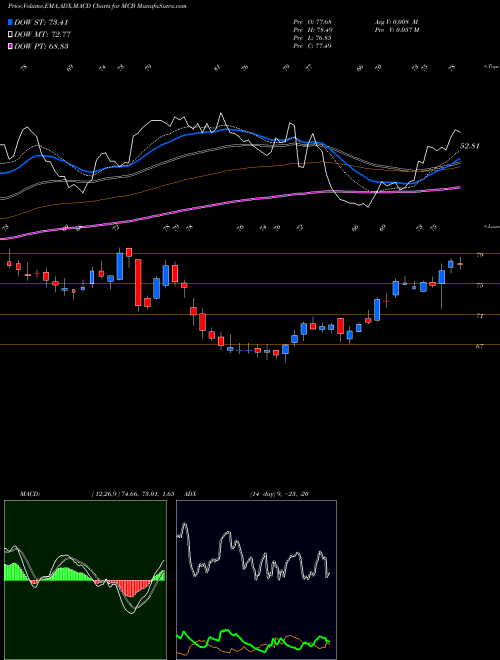Click the 75 price axis label
The image size is (500, 660).
point(479,285)
